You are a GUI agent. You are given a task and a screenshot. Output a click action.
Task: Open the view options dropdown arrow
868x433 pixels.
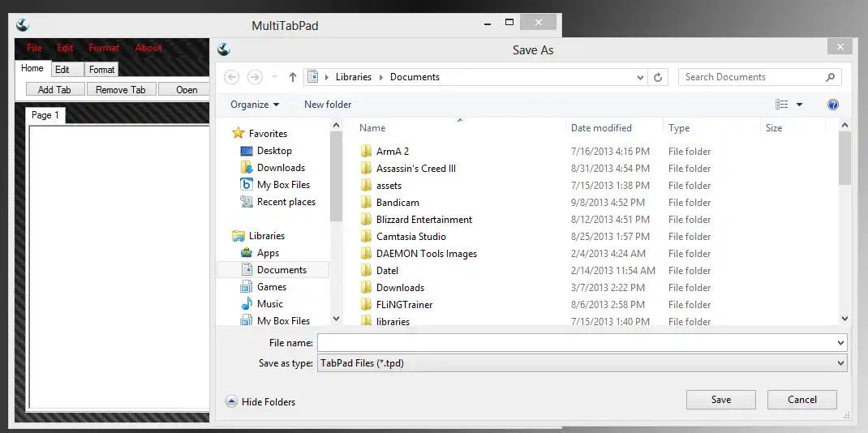pos(799,105)
